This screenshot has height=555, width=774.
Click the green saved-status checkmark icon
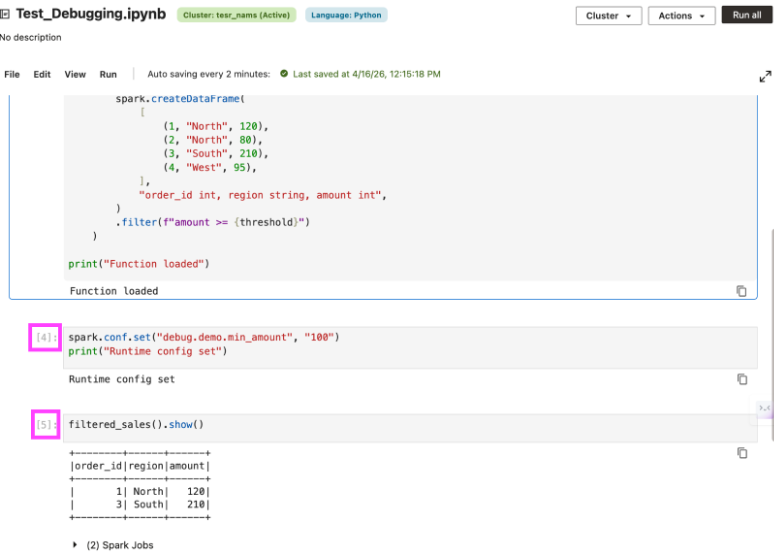coord(284,74)
